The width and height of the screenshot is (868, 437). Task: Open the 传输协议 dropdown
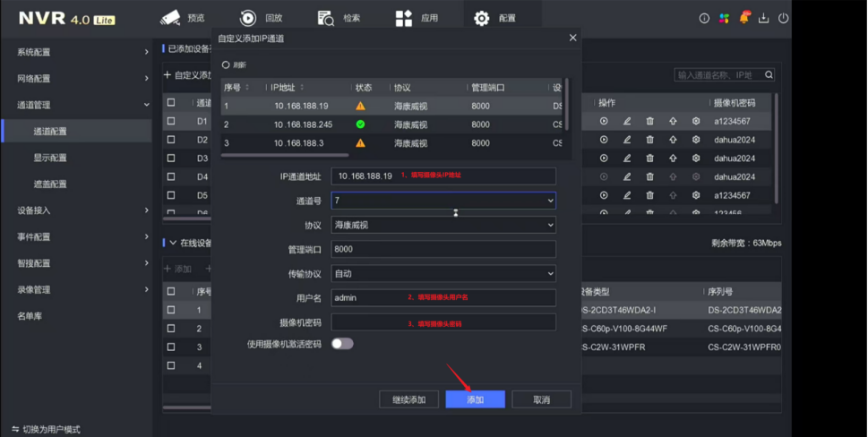(443, 273)
